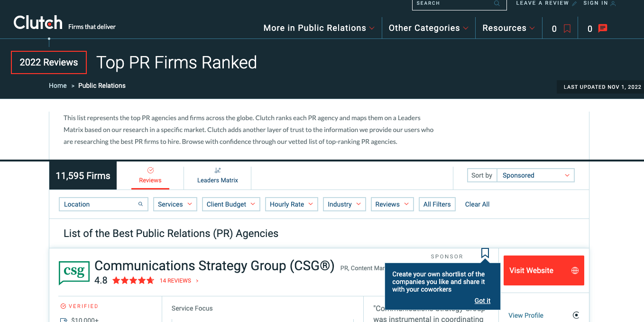
Task: Click the Visit Website button
Action: (544, 271)
